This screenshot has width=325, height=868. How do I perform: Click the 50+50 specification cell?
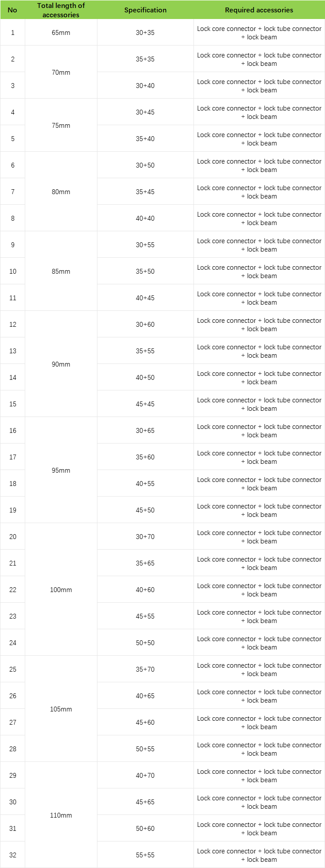click(145, 643)
